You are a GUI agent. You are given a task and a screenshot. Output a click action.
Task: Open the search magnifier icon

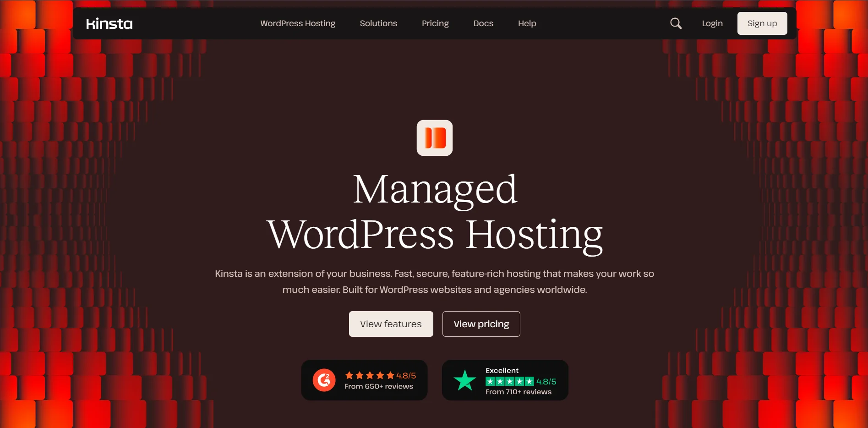pyautogui.click(x=676, y=23)
